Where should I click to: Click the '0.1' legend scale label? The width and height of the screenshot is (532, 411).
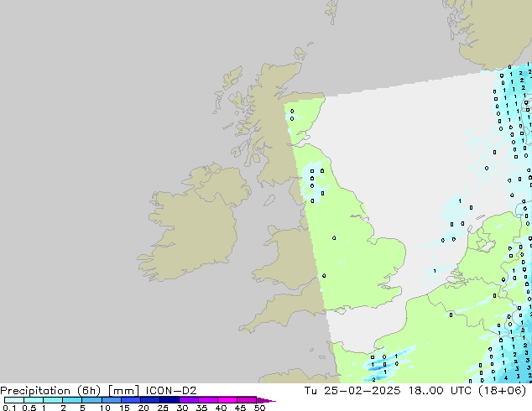tap(9, 408)
